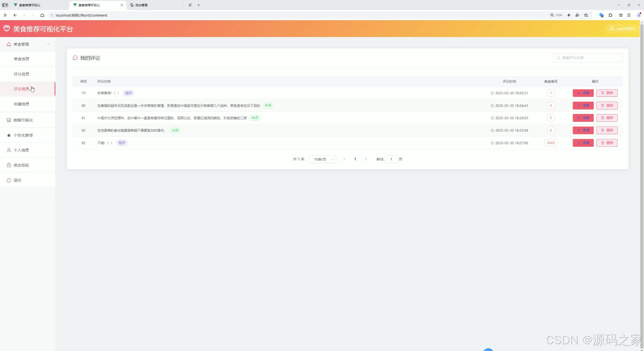Viewport: 644px width, 351px height.
Task: Open the 数据可视化 sidebar item
Action: pos(23,120)
